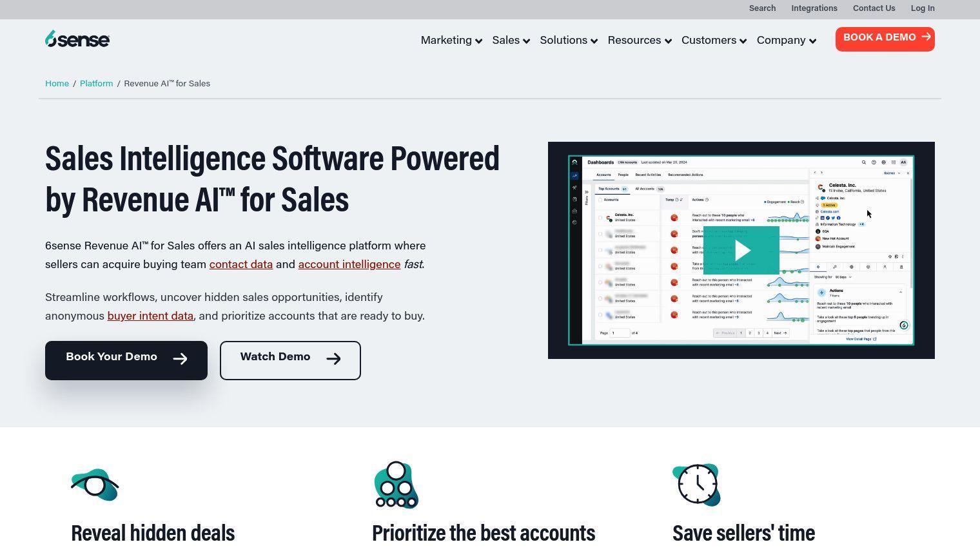Click the main Sales Intelligence Software headline
This screenshot has height=551, width=980.
[x=272, y=179]
